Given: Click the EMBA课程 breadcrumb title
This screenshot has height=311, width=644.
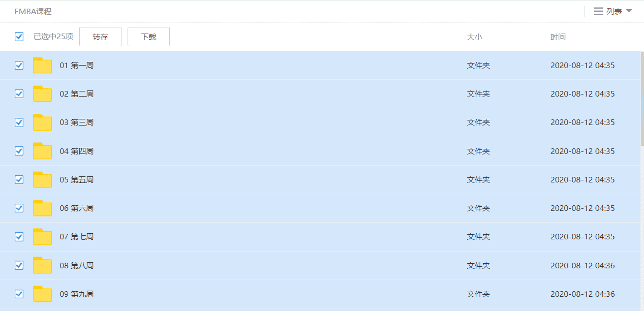Looking at the screenshot, I should [x=33, y=11].
